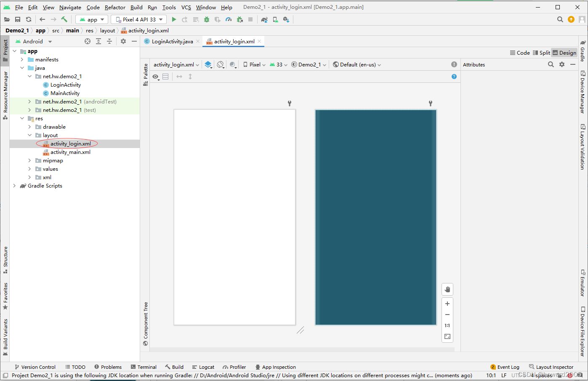The image size is (588, 381).
Task: Show warnings and errors icon
Action: pos(454,64)
